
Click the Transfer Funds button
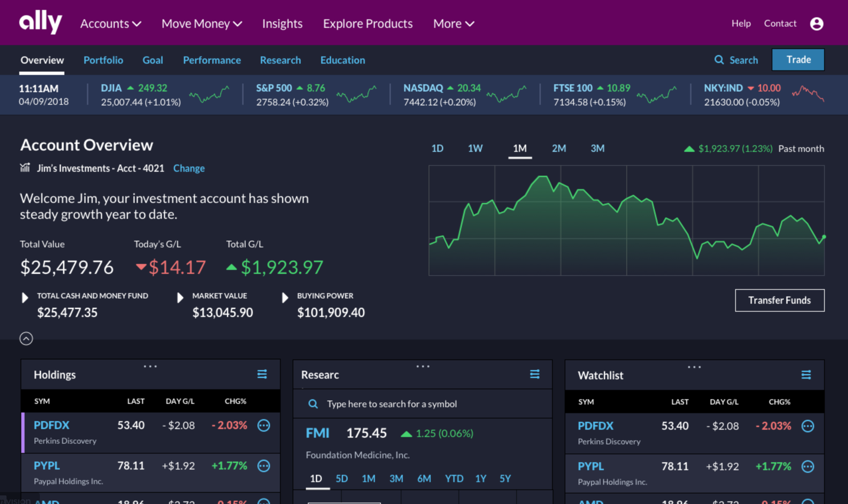click(x=780, y=300)
